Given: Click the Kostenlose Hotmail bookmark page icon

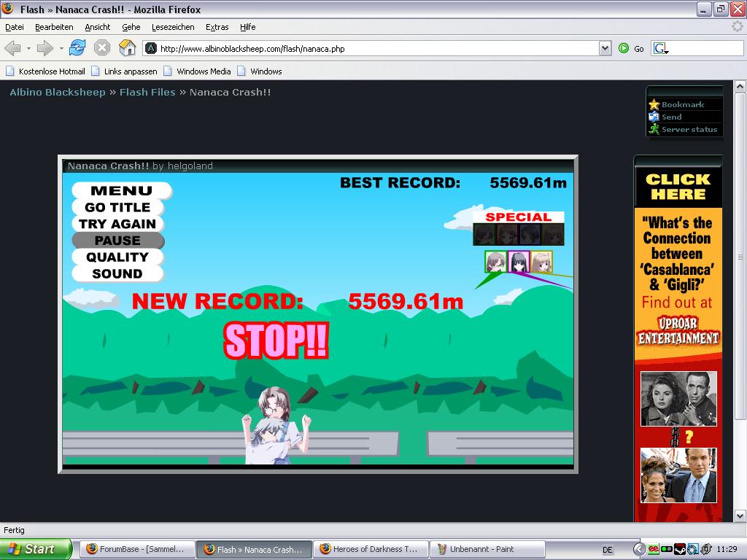Looking at the screenshot, I should click(x=10, y=71).
